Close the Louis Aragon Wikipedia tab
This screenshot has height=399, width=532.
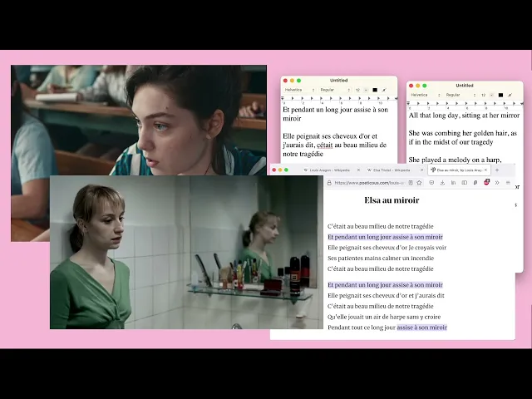tap(358, 170)
